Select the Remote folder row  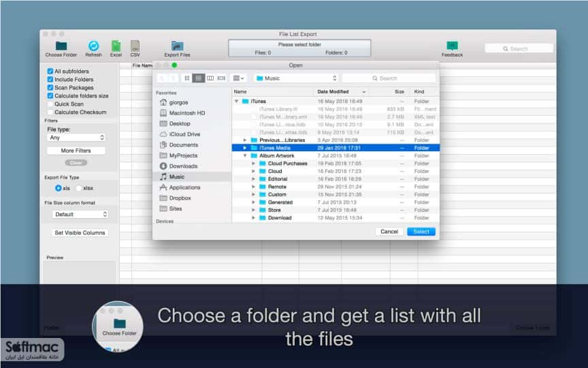[336, 187]
